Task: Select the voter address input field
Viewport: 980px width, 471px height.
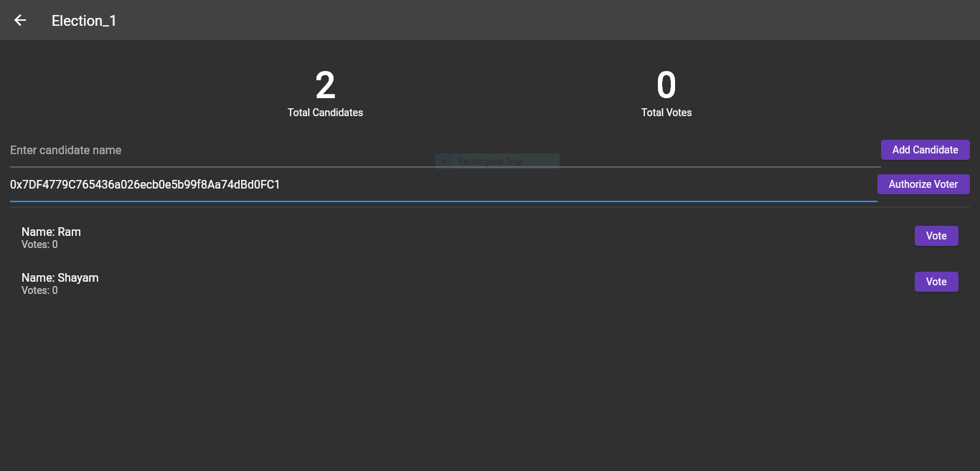Action: (430, 184)
